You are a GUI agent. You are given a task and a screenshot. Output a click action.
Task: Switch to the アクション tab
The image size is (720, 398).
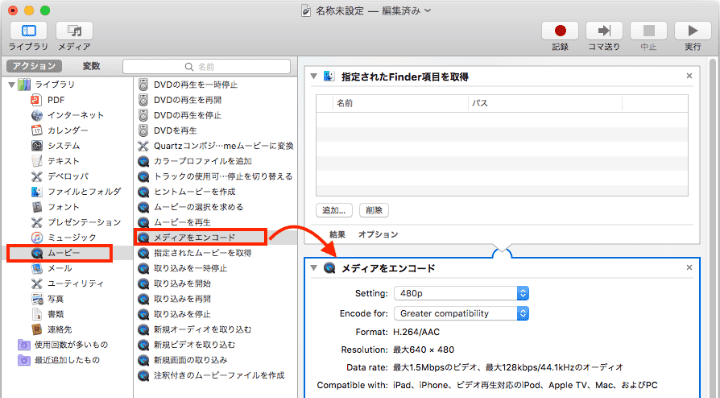pos(34,66)
